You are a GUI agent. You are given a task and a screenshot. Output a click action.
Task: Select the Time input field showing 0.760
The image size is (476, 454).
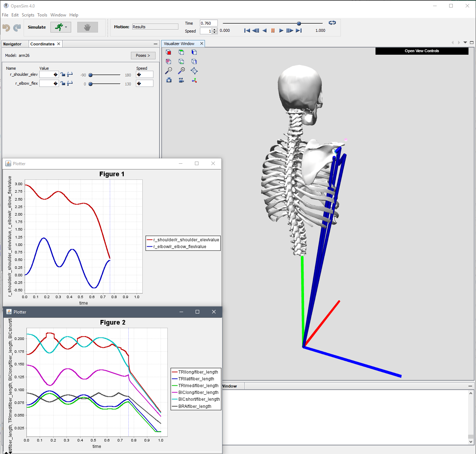[208, 23]
